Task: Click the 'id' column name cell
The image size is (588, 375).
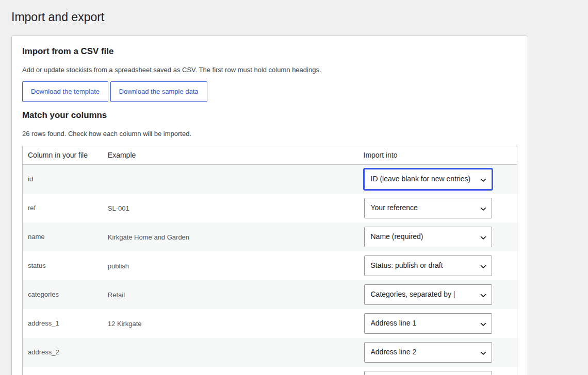Action: tap(30, 179)
